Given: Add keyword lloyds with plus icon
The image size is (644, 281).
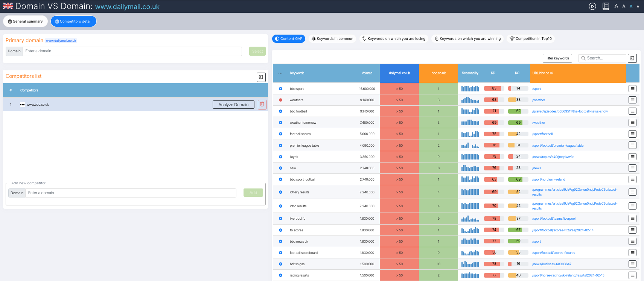Looking at the screenshot, I should point(280,157).
